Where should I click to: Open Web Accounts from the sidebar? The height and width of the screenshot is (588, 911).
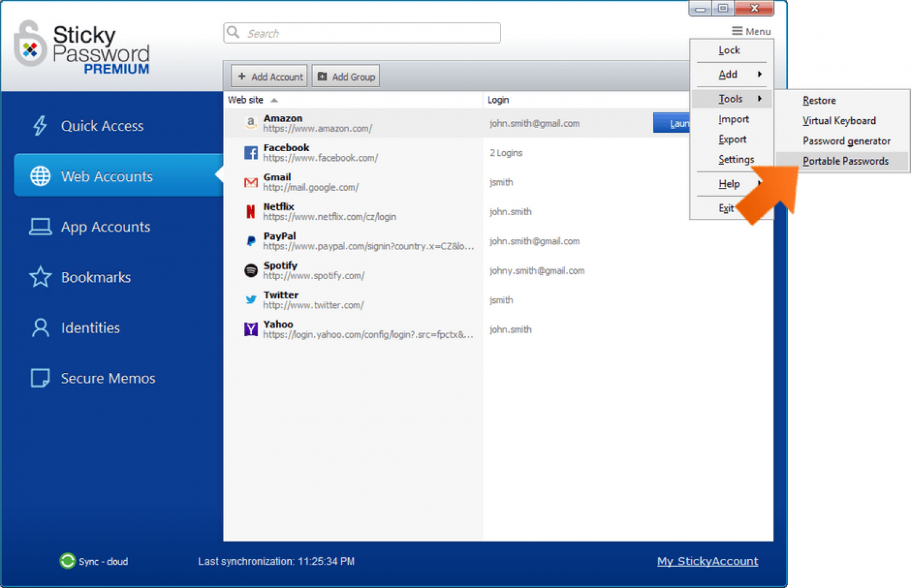(106, 175)
